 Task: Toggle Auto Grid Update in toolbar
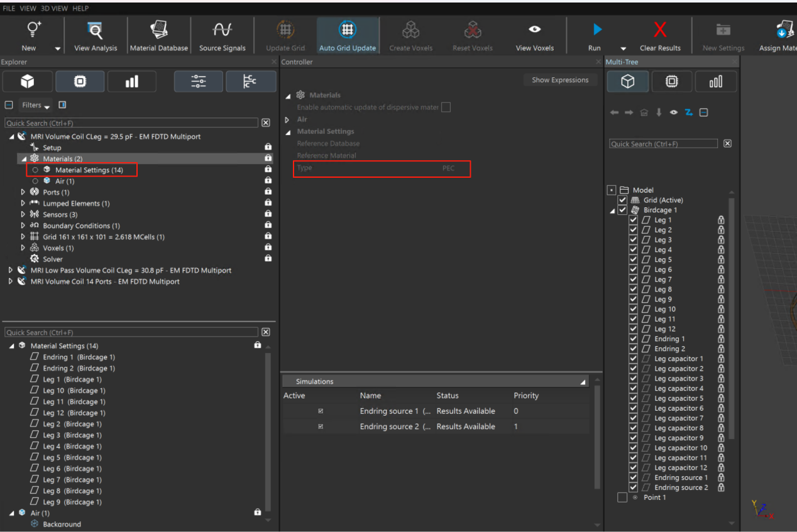pyautogui.click(x=347, y=30)
